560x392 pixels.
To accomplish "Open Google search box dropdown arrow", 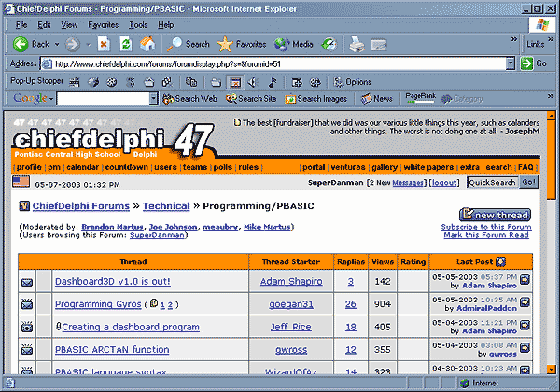I will 153,99.
